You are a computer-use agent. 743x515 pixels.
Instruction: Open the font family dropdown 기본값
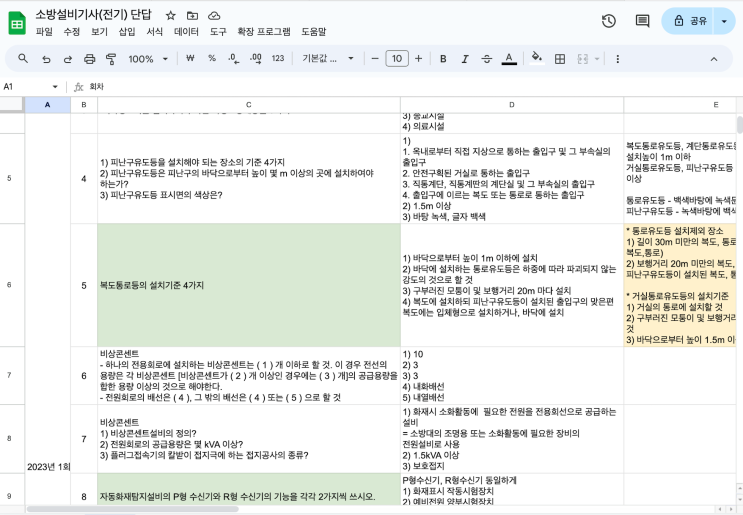point(328,59)
